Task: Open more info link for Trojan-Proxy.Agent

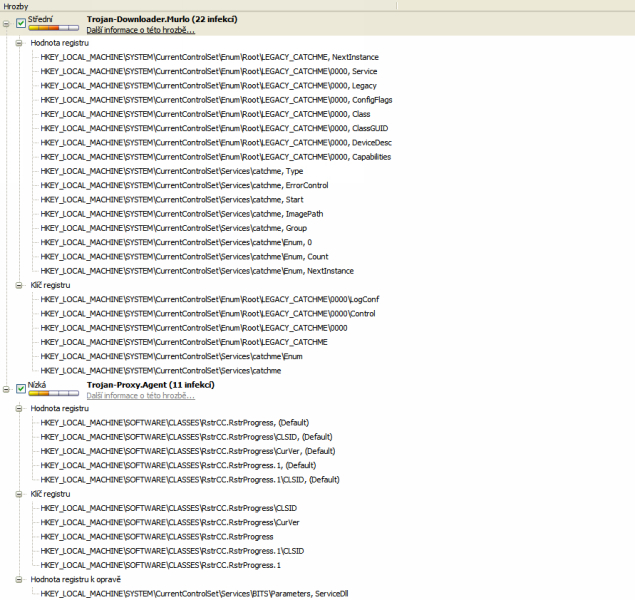Action: click(x=141, y=396)
